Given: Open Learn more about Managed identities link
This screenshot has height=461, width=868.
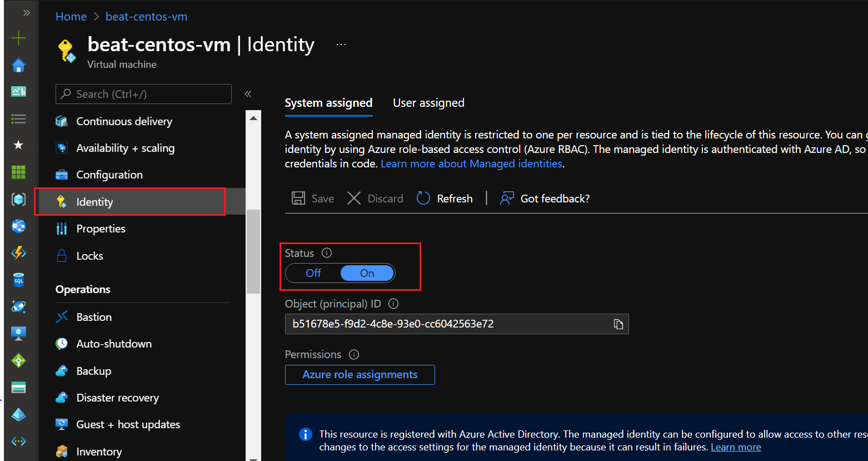Looking at the screenshot, I should (x=471, y=164).
